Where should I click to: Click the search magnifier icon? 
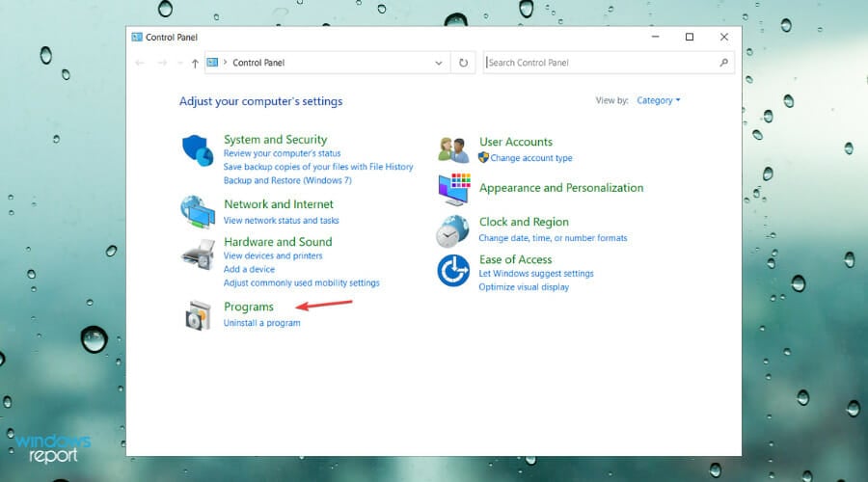pyautogui.click(x=723, y=63)
